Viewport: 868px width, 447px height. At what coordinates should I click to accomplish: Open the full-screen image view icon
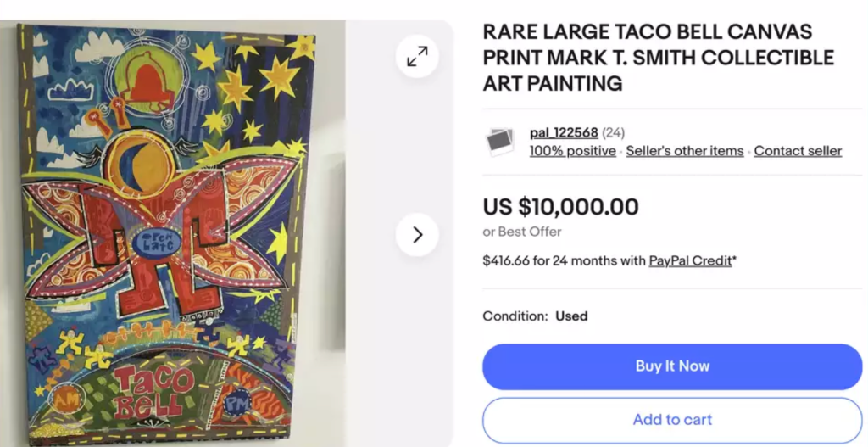[417, 57]
